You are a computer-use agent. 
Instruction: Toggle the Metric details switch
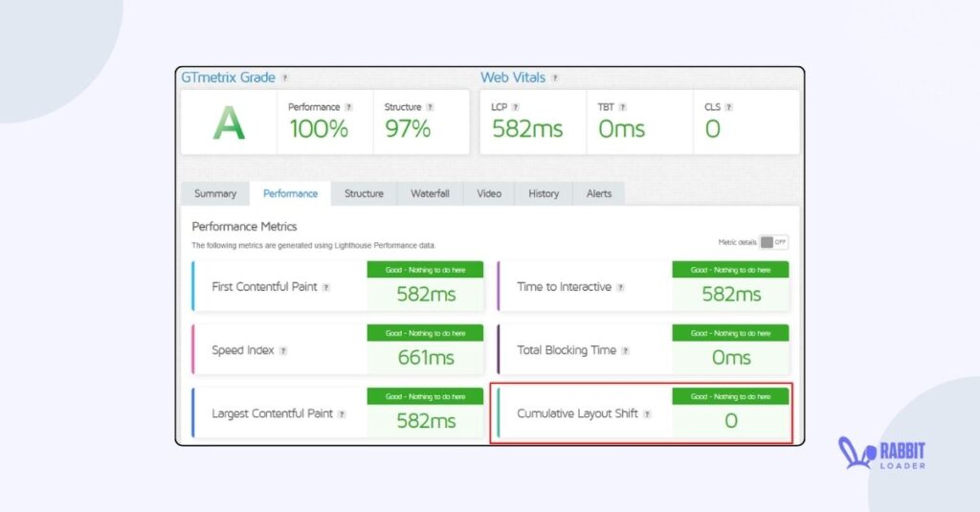pyautogui.click(x=773, y=242)
